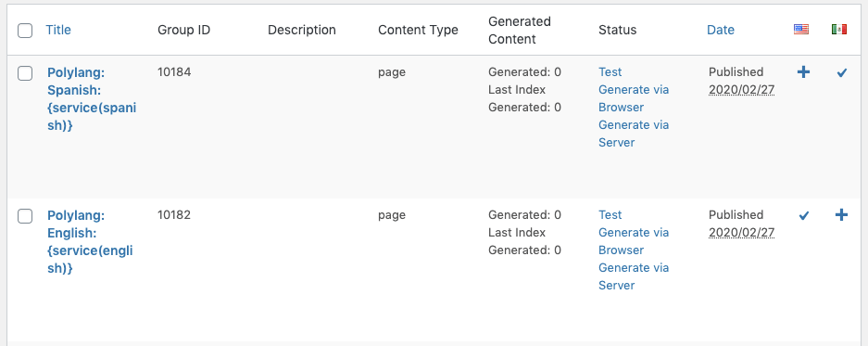Sort the table by Date column
Viewport: 868px width, 346px height.
click(x=720, y=30)
